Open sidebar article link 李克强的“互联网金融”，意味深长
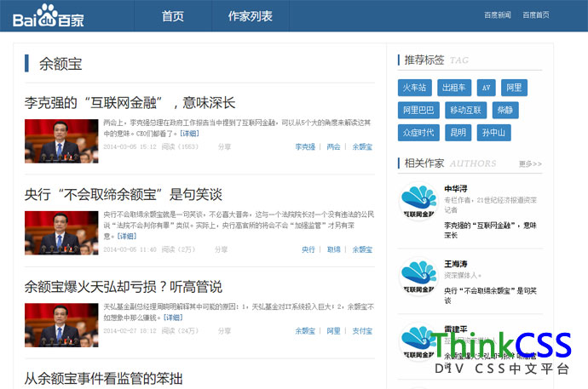Image resolution: width=588 pixels, height=389 pixels. pos(490,231)
